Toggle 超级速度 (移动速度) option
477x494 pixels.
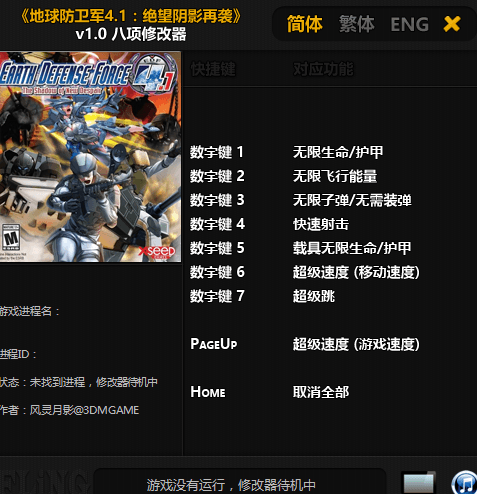click(356, 272)
